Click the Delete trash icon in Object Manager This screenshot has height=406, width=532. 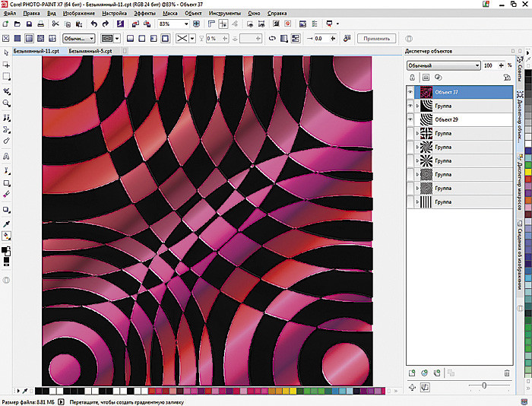coord(507,373)
